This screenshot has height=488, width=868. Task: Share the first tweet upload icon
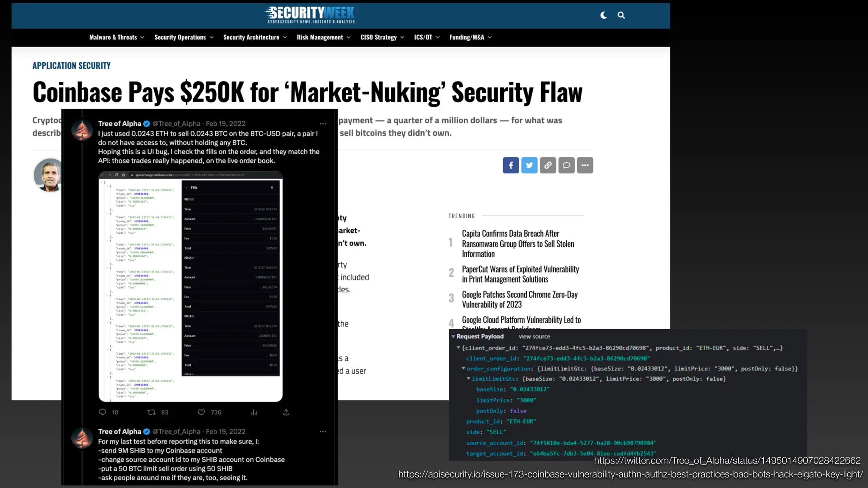point(286,412)
